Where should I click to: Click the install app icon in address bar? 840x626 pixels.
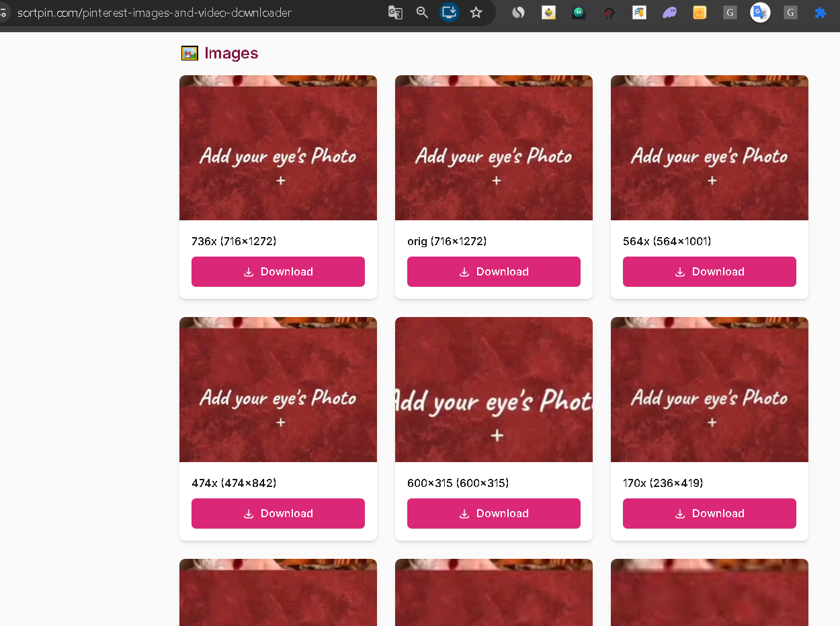pos(450,12)
